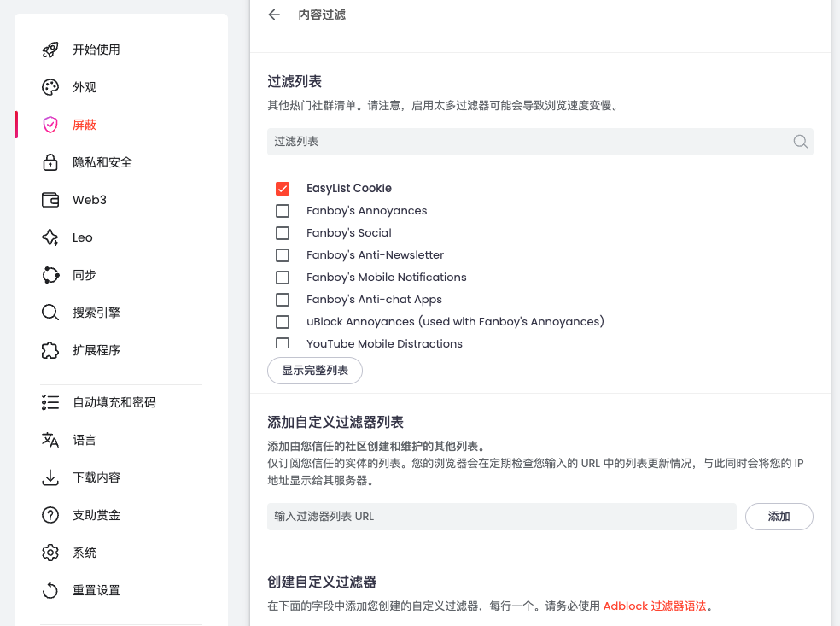Open the Adblock 过滤器语法 link
The image size is (840, 626).
[x=655, y=606]
